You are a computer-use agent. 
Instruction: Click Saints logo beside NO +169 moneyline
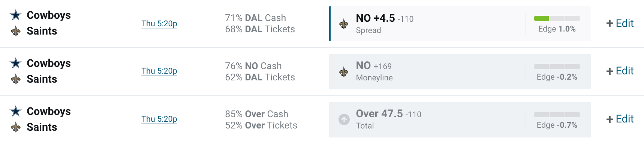pos(343,72)
